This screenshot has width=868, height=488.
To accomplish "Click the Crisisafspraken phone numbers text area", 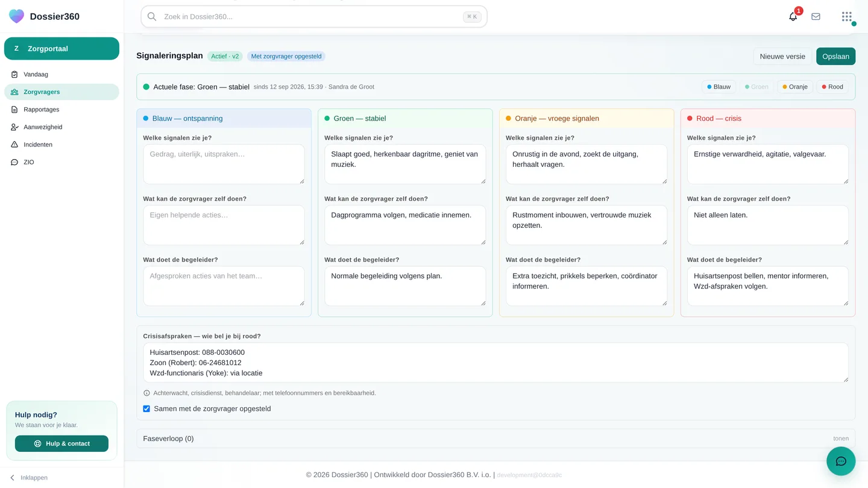I will coord(495,363).
